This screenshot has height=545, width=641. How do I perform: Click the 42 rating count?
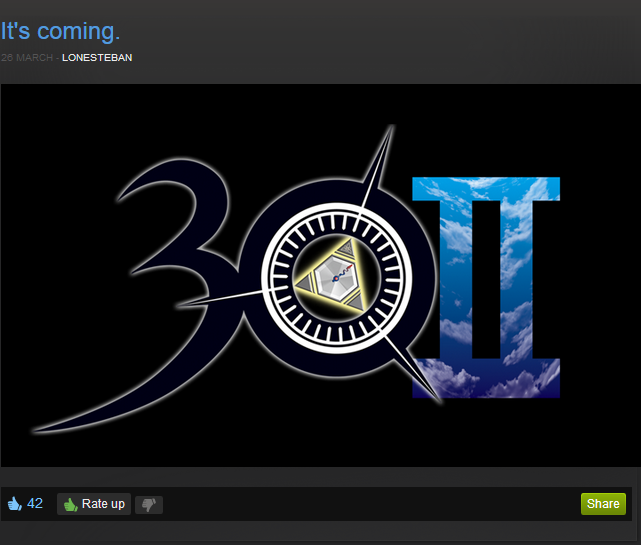[35, 503]
